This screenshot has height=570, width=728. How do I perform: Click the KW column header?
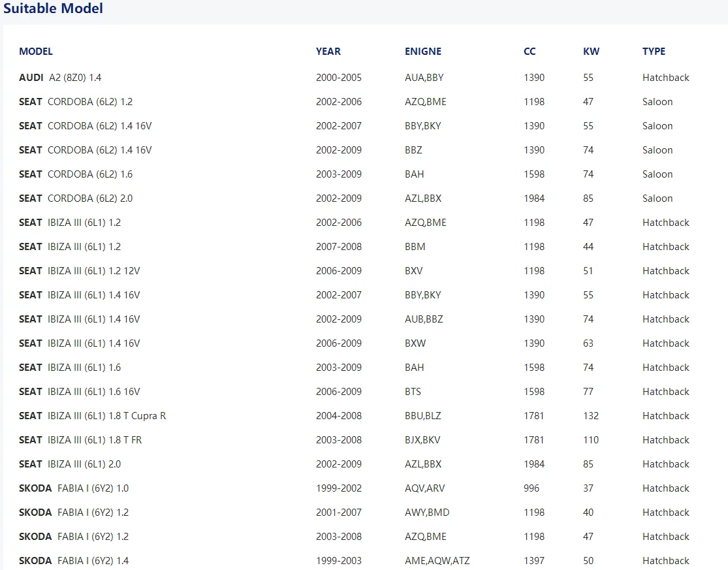[x=591, y=52]
